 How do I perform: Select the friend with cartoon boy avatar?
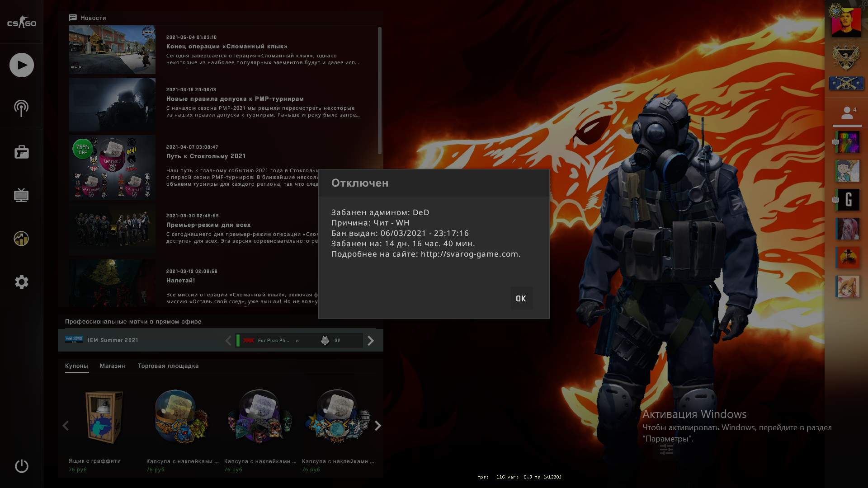point(847,171)
